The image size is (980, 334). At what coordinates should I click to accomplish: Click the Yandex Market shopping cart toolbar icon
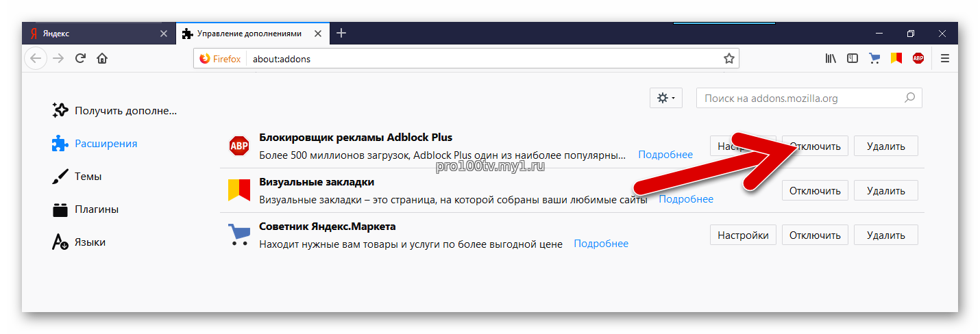tap(874, 59)
